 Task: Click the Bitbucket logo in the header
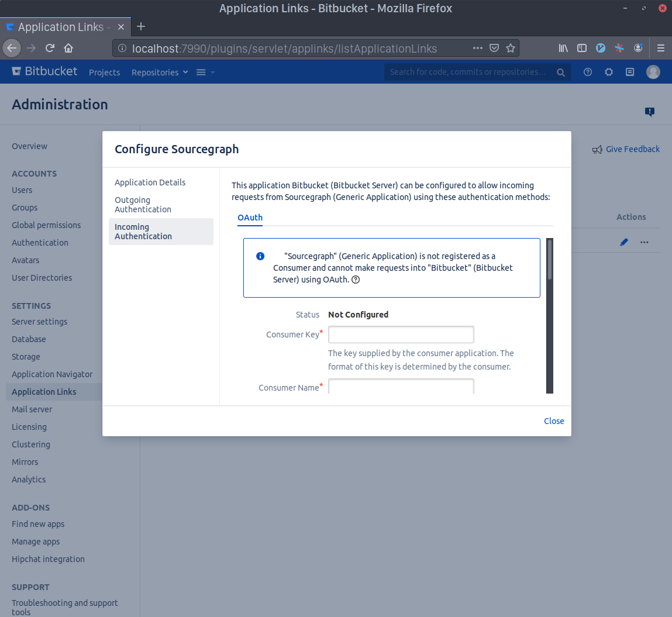44,71
